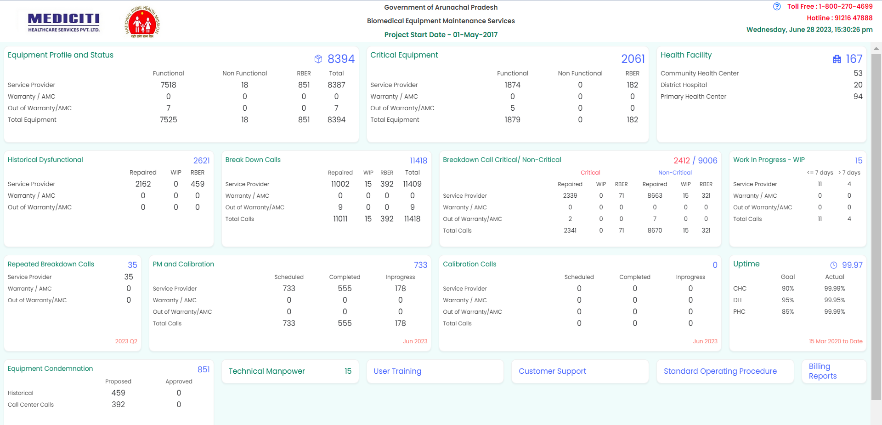Image resolution: width=882 pixels, height=425 pixels.
Task: Click the Equipment Condemnation count 851
Action: click(x=203, y=369)
